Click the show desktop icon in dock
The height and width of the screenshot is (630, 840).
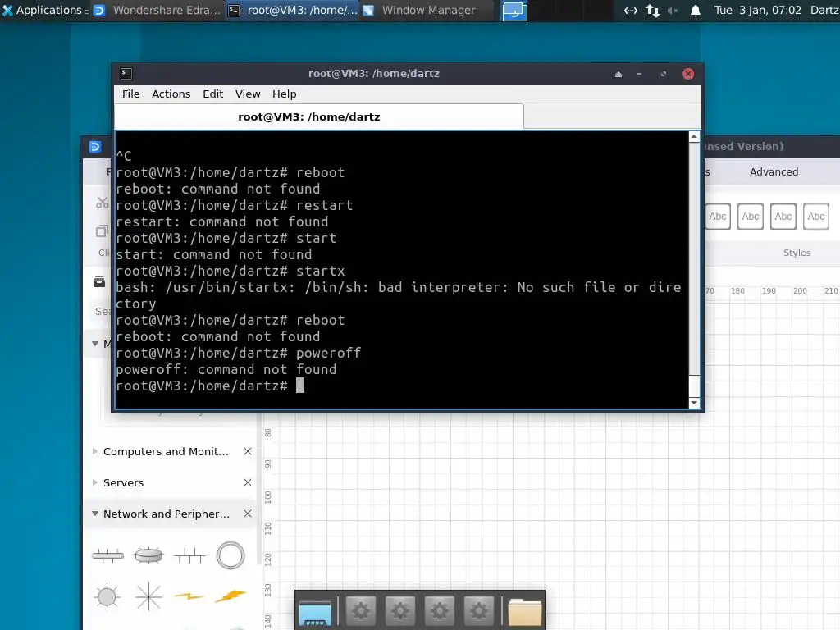pyautogui.click(x=315, y=612)
